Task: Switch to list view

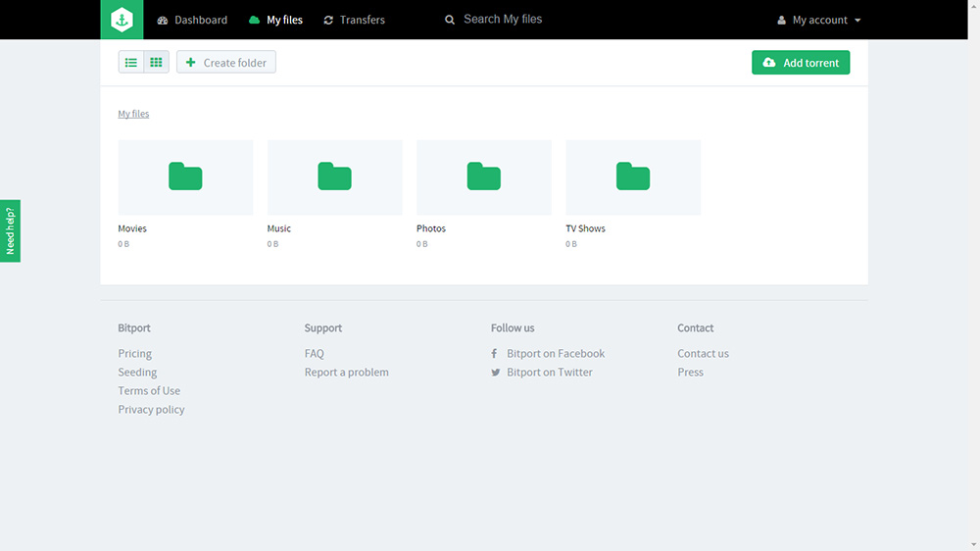Action: [131, 63]
